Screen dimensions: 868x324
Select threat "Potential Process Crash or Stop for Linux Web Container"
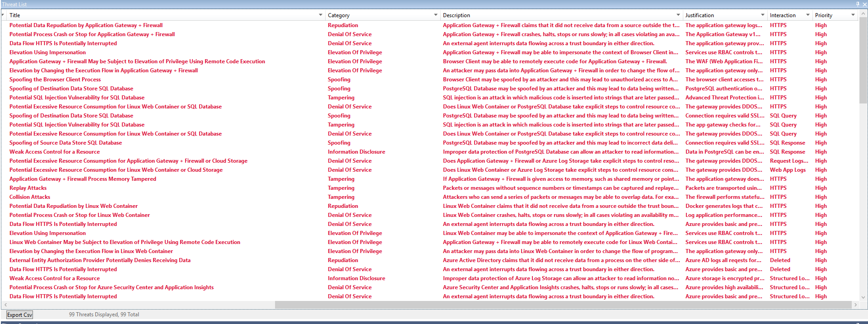click(x=79, y=215)
